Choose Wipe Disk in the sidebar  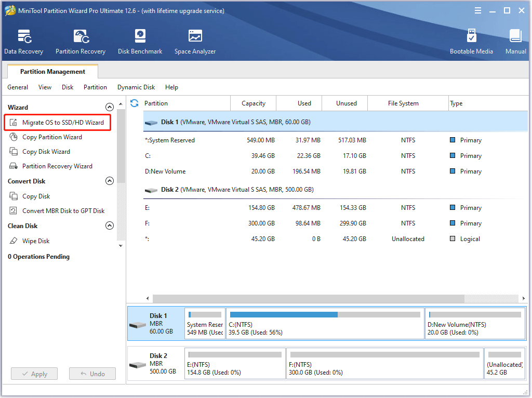click(x=36, y=241)
